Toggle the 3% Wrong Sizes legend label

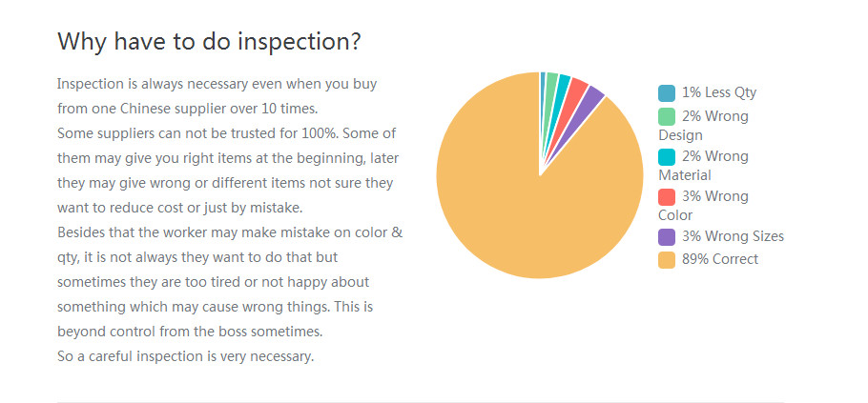click(733, 236)
